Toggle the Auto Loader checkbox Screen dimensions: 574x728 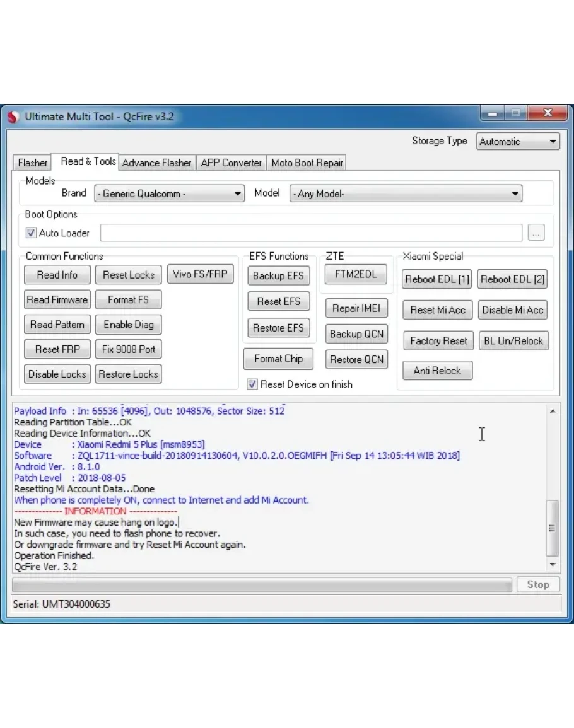point(31,233)
